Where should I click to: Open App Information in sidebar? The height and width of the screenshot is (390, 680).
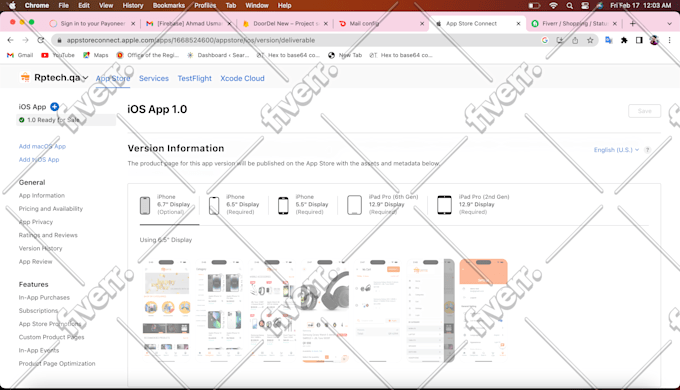tap(42, 195)
